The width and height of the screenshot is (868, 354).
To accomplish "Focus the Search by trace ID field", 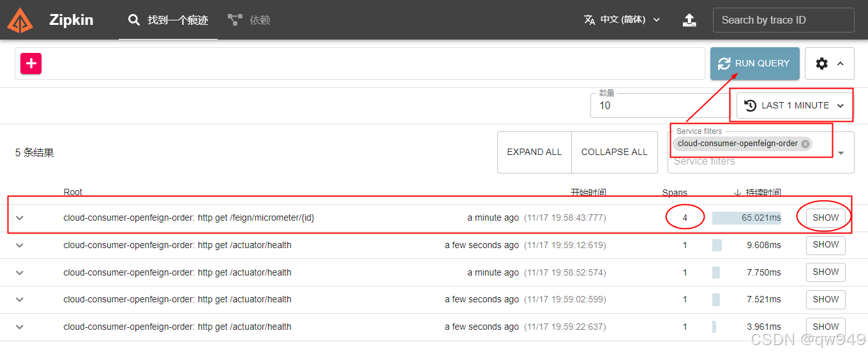I will [x=784, y=20].
